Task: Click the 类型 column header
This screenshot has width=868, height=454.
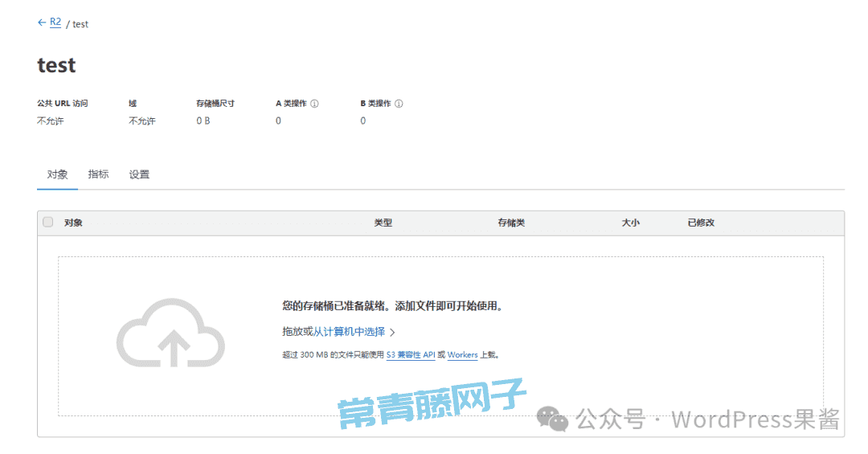Action: 383,223
